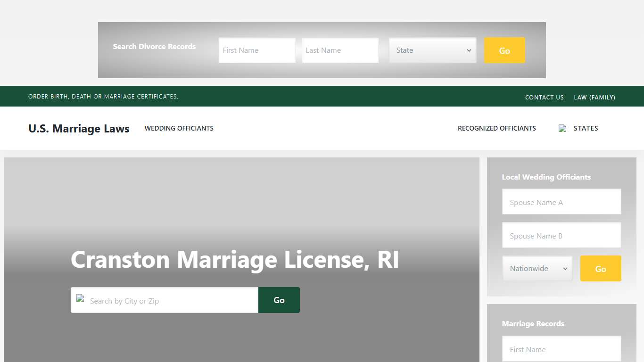
Task: Click the Search Divorce Records label
Action: click(x=154, y=46)
